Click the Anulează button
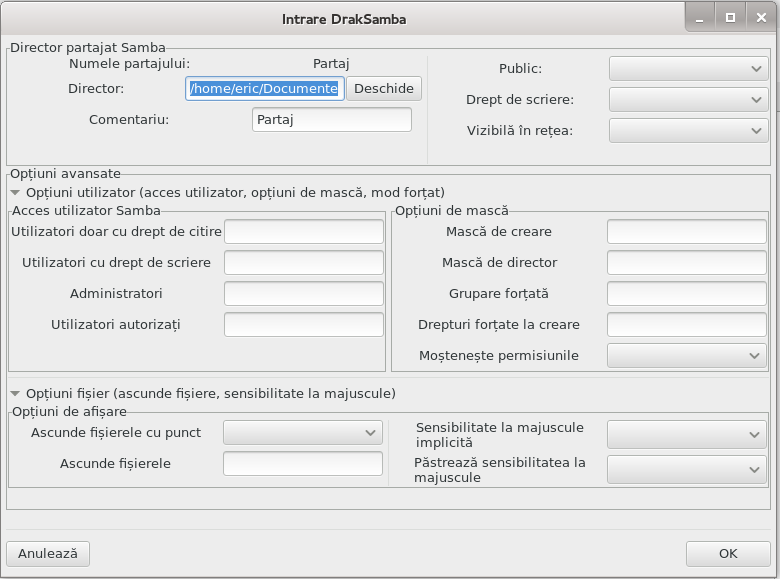Viewport: 780px width, 579px height. [x=48, y=554]
